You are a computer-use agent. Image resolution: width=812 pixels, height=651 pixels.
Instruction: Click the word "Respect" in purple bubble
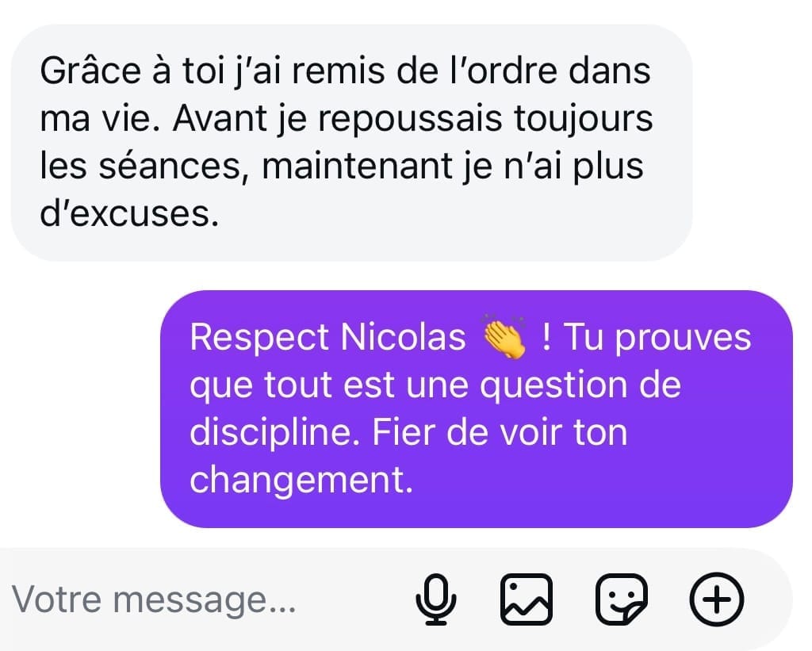pyautogui.click(x=259, y=339)
